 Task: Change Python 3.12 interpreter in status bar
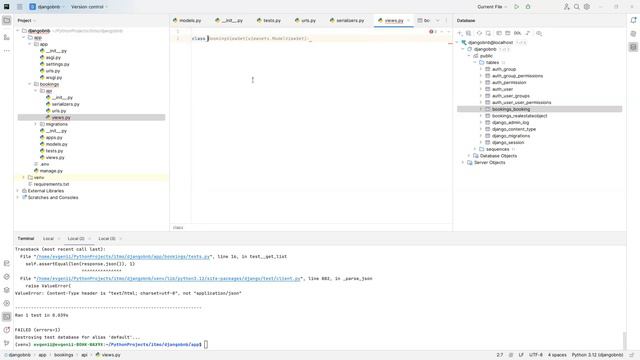(597, 355)
